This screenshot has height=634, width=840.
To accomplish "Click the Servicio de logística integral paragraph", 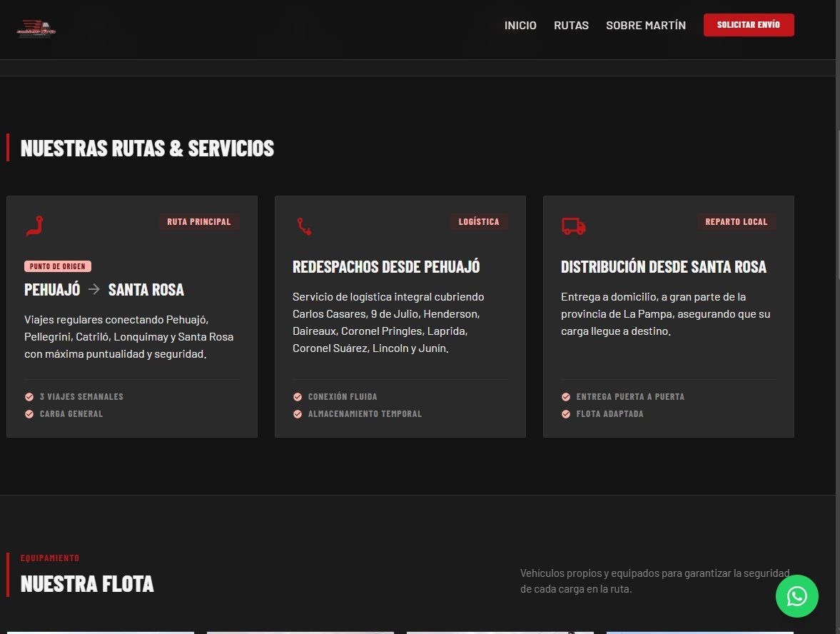I will pos(388,322).
